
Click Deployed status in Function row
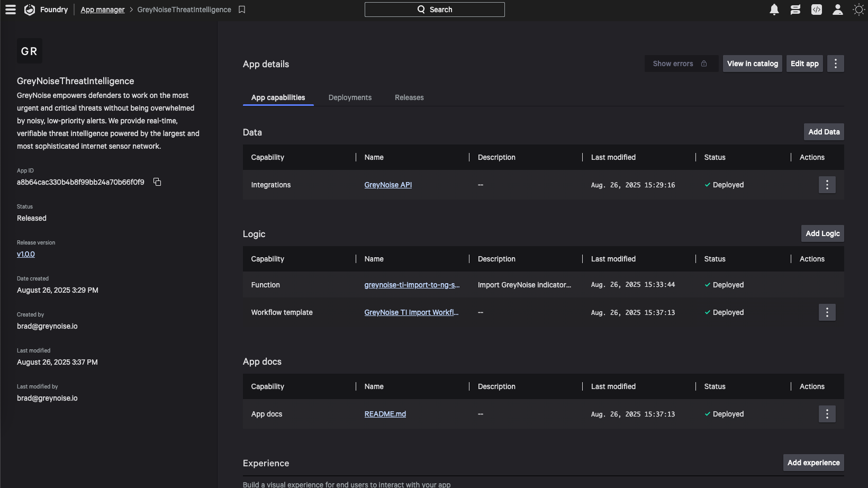click(724, 285)
